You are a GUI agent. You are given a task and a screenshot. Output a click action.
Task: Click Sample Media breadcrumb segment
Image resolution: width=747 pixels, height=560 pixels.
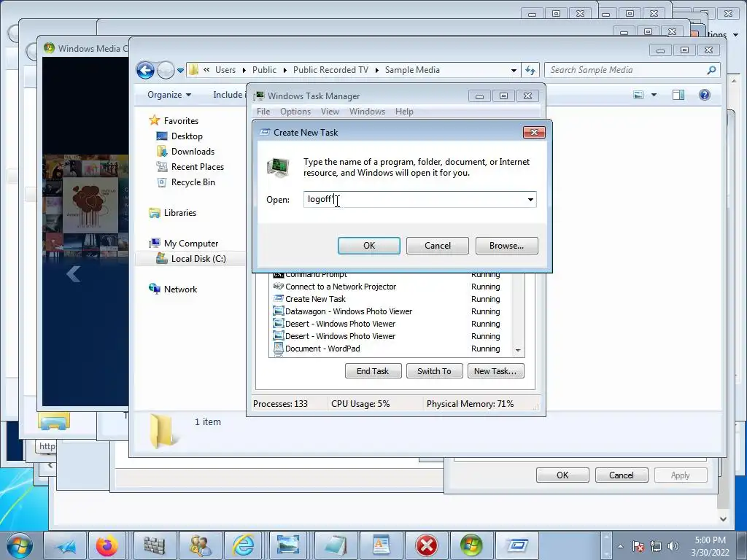412,70
